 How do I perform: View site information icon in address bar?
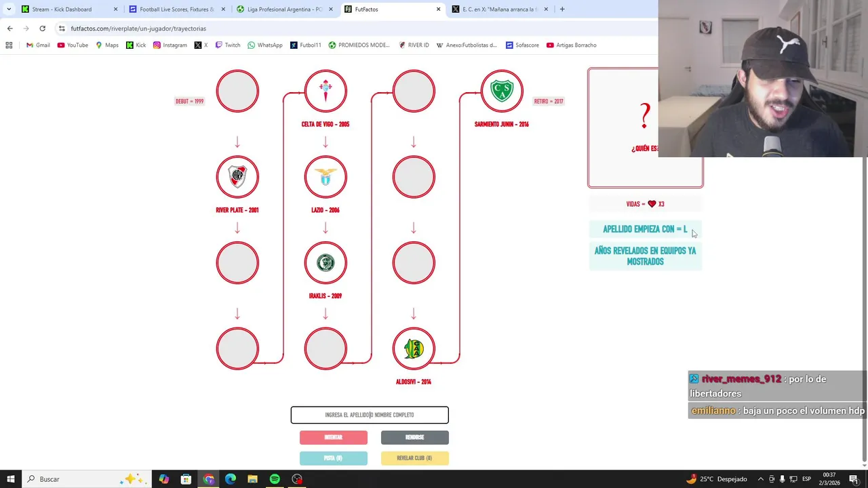pyautogui.click(x=62, y=28)
